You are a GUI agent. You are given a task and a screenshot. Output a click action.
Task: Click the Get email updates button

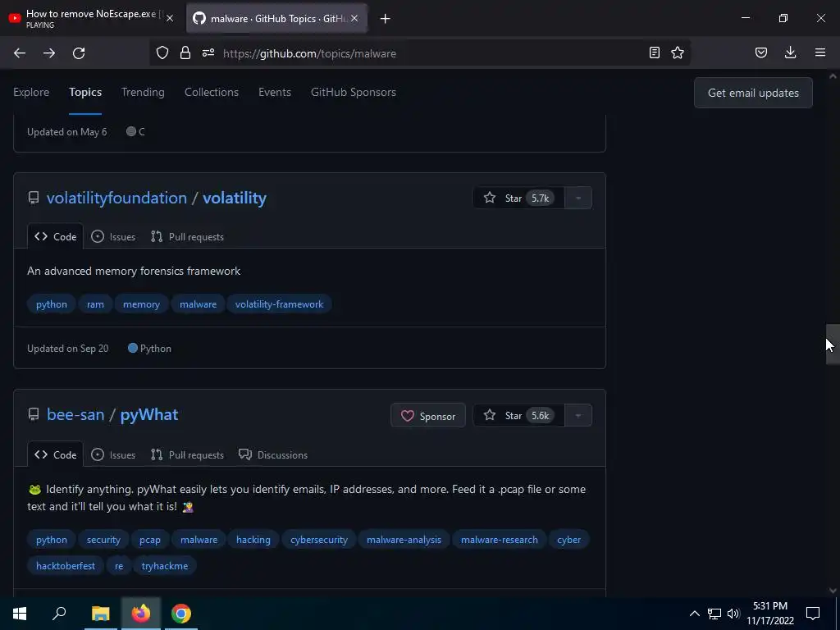click(x=753, y=93)
